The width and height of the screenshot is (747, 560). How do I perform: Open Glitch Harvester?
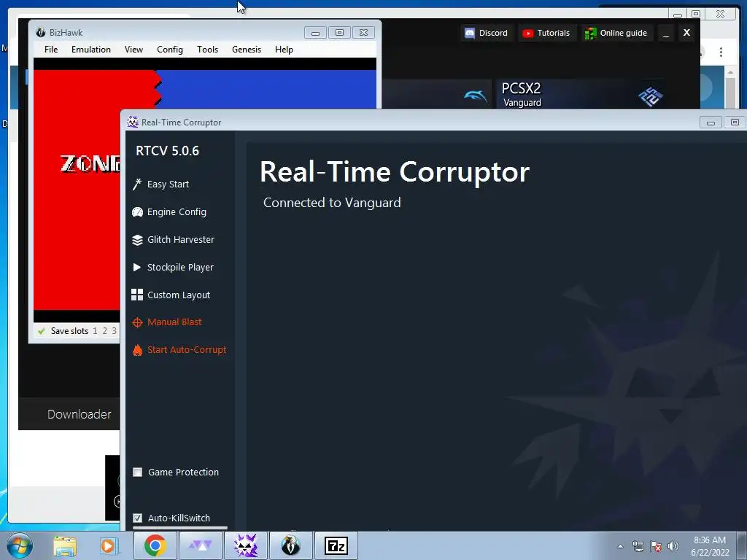pyautogui.click(x=173, y=239)
